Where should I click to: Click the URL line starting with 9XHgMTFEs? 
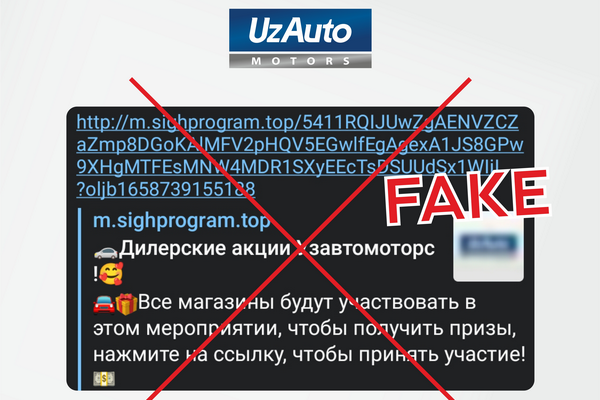(x=288, y=167)
